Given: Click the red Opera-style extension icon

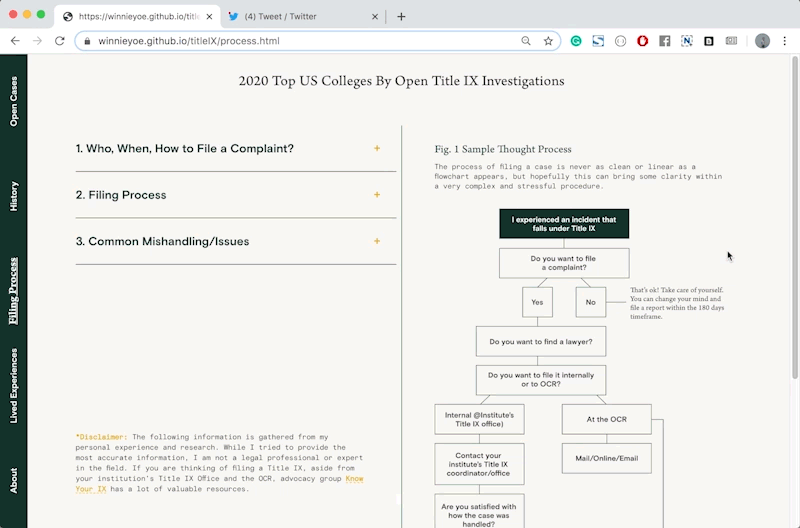Looking at the screenshot, I should pos(642,41).
